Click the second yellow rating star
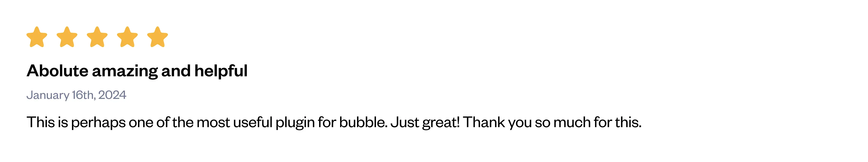This screenshot has width=868, height=162. [x=67, y=37]
